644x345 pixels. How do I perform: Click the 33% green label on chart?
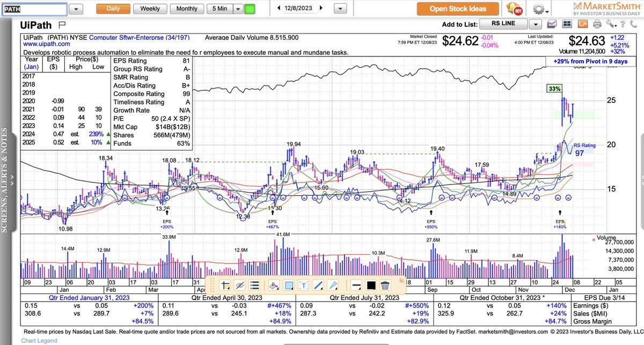coord(553,89)
